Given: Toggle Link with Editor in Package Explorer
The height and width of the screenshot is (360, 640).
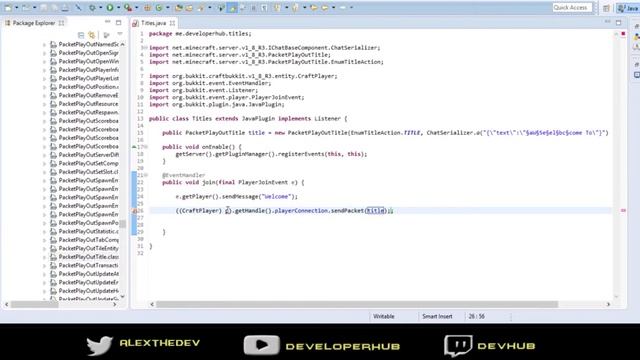Looking at the screenshot, I should [92, 35].
